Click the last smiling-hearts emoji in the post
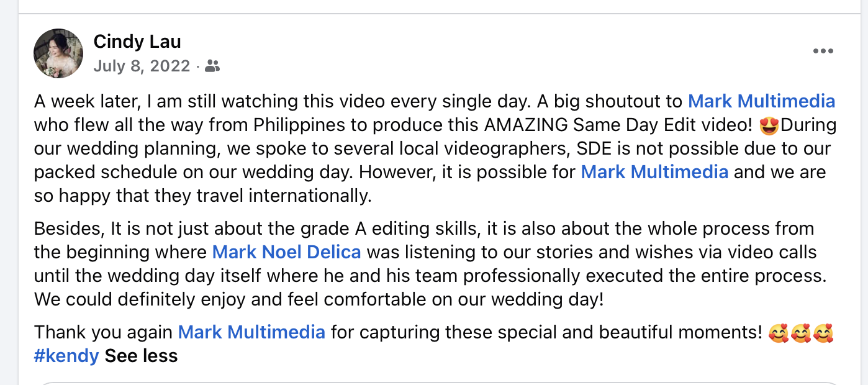 point(823,333)
